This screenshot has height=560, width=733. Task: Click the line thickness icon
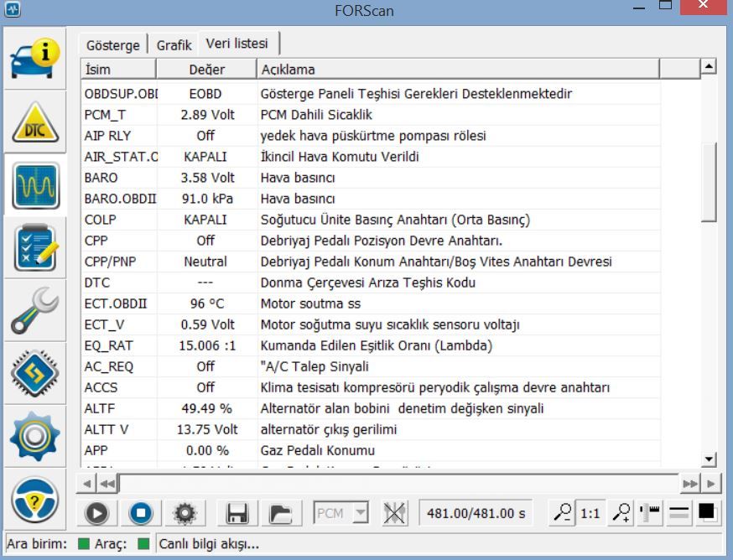[x=678, y=513]
